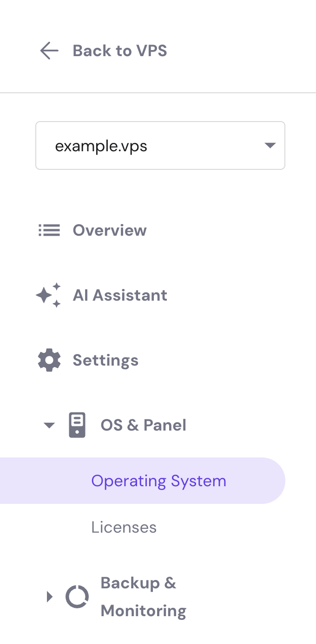Click the Settings gear icon
This screenshot has height=644, width=316.
49,360
